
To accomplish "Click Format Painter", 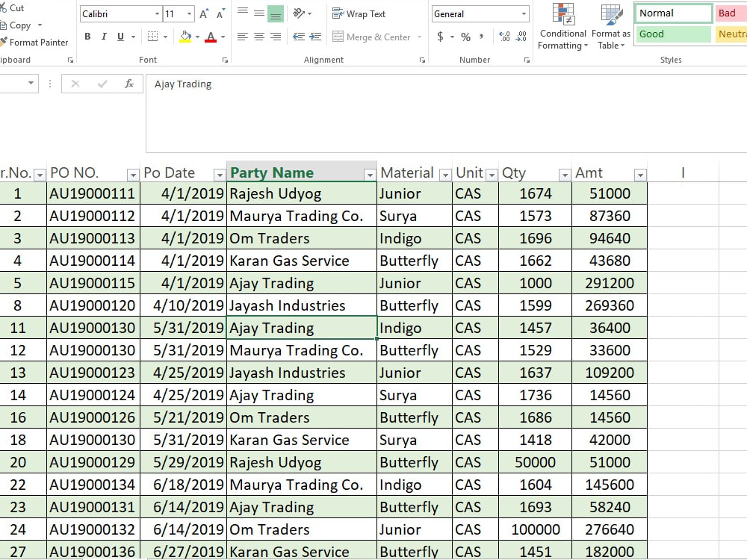I will click(34, 43).
